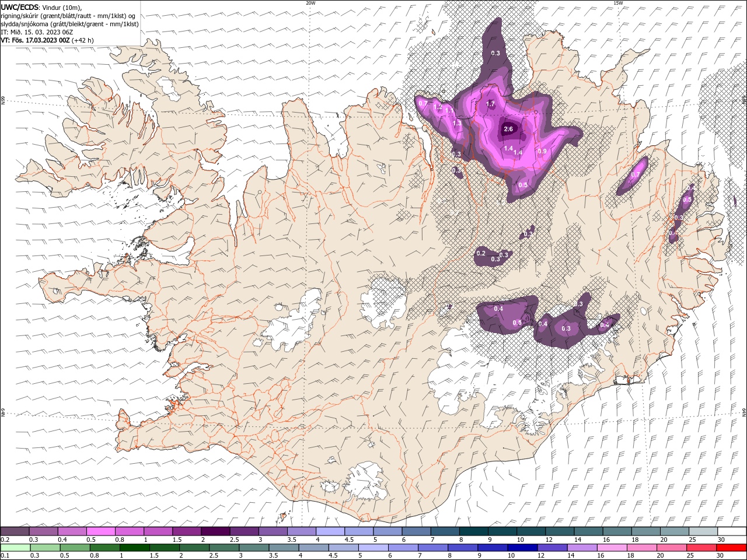This screenshot has width=747, height=560.
Task: Click the 0.2 value in the central precipitation patch
Action: (x=481, y=253)
